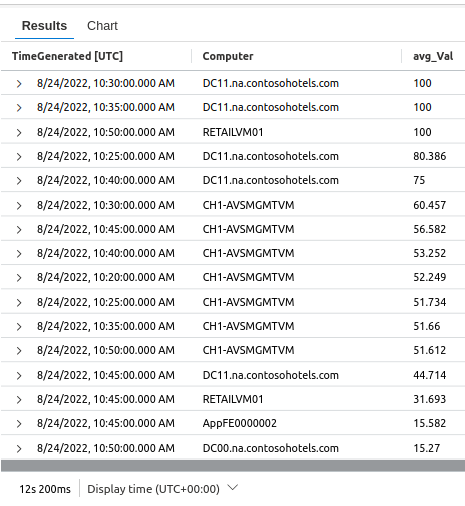Image resolution: width=465 pixels, height=506 pixels.
Task: Select the query duration 12s 200ms
Action: 45,489
